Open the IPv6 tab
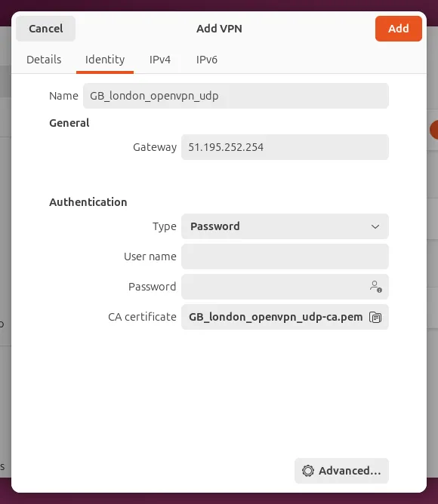The height and width of the screenshot is (504, 438). click(x=207, y=60)
